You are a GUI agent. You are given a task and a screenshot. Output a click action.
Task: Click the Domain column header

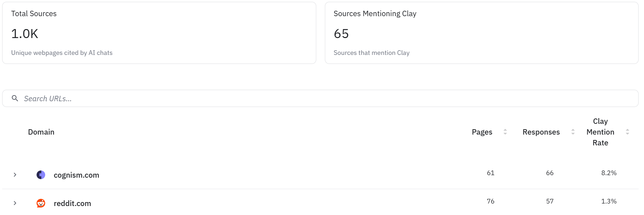click(41, 132)
